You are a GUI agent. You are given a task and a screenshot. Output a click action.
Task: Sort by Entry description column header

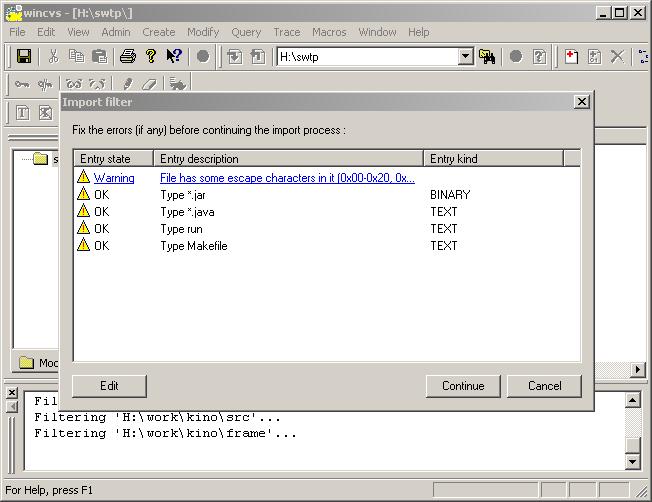[x=289, y=158]
